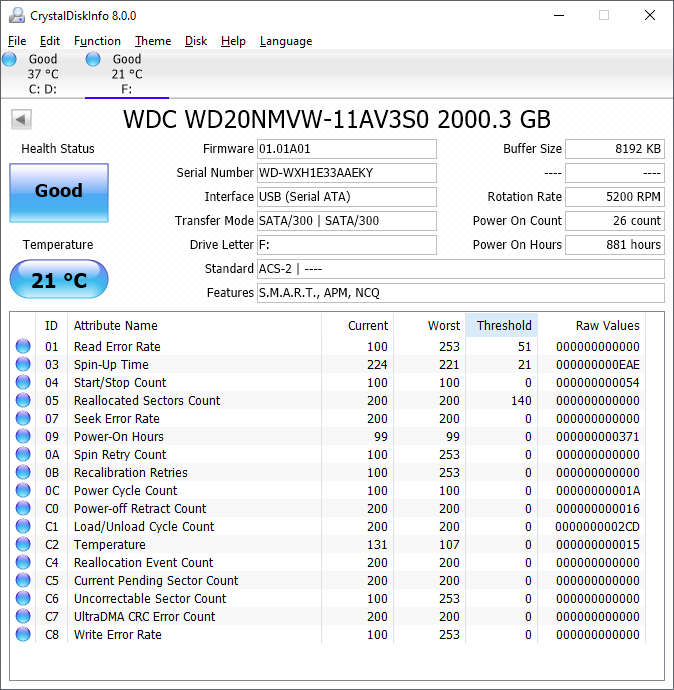This screenshot has width=674, height=690.
Task: Select the F: disk tab
Action: coord(127,74)
